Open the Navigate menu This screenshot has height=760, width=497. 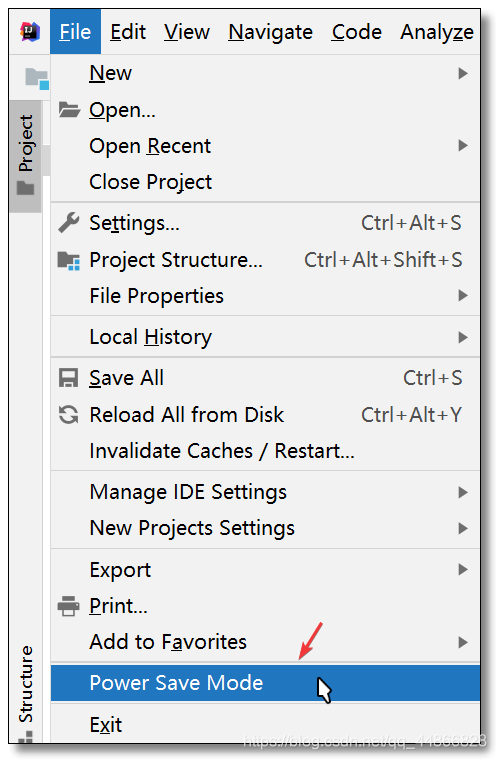pos(271,32)
